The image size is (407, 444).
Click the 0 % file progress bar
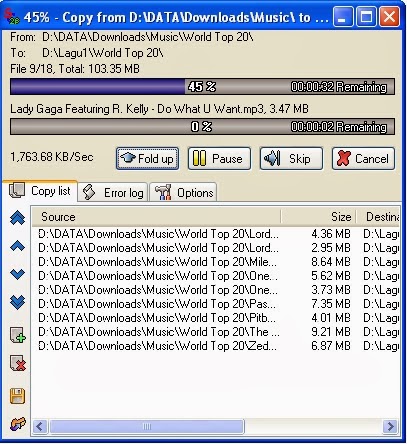pyautogui.click(x=202, y=127)
